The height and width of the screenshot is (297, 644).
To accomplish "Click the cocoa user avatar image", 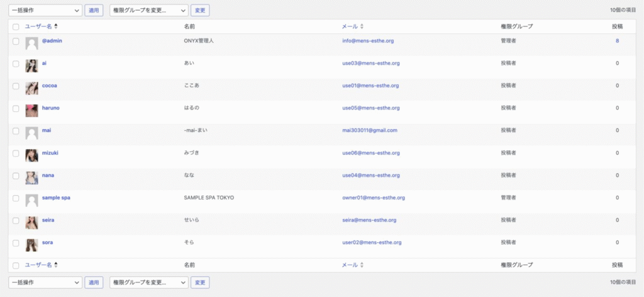I will pyautogui.click(x=31, y=89).
